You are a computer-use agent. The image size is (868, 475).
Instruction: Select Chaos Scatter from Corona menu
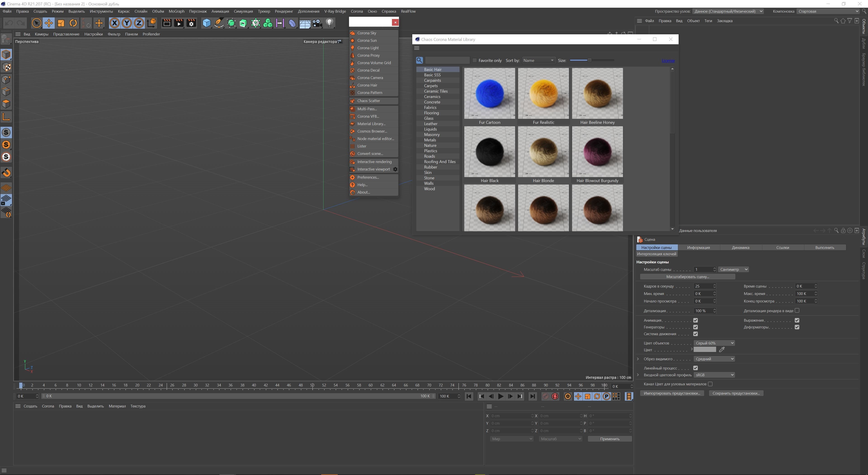368,101
